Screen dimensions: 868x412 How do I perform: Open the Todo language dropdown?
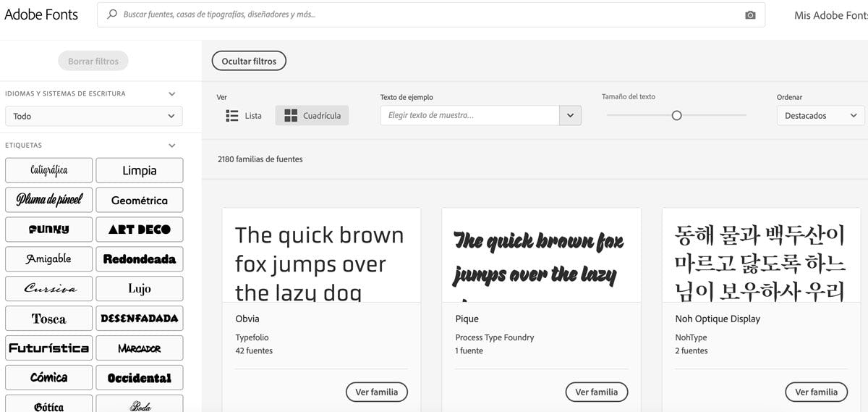click(94, 116)
